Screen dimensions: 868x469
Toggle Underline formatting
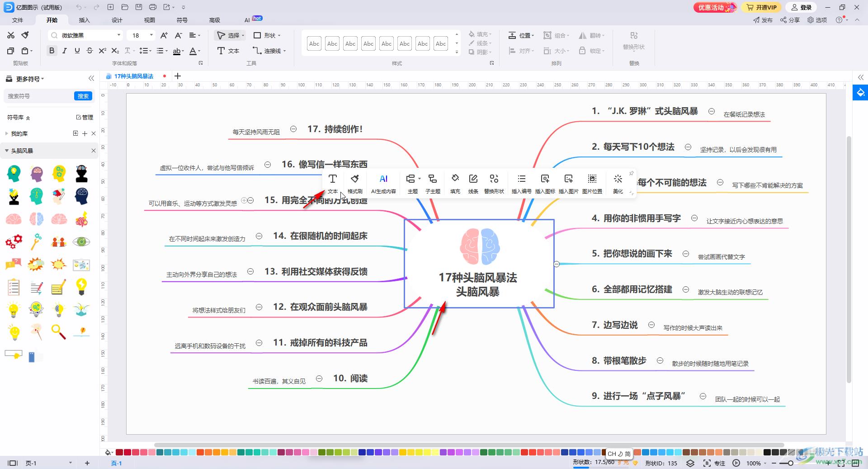pyautogui.click(x=77, y=51)
